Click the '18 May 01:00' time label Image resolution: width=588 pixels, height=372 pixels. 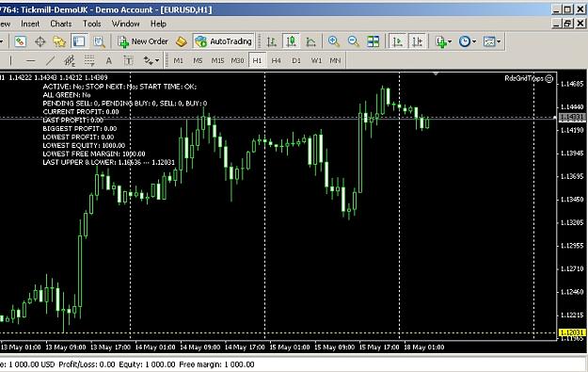(424, 348)
